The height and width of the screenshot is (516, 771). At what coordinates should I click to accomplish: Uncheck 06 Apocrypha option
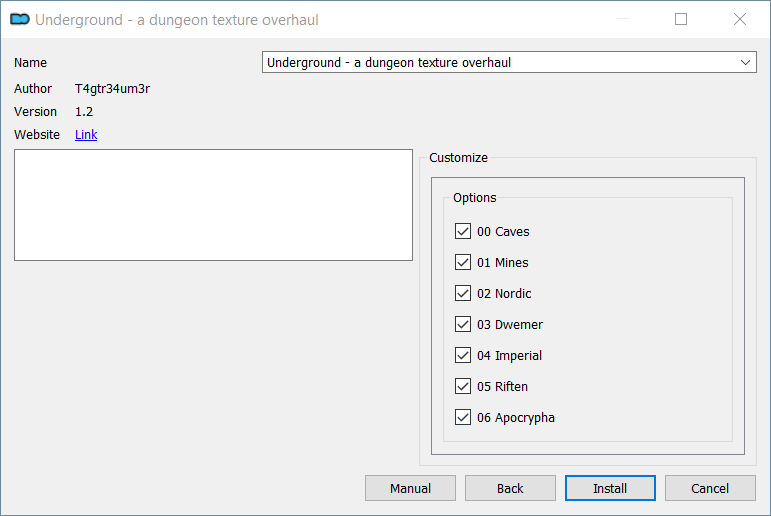pos(463,417)
